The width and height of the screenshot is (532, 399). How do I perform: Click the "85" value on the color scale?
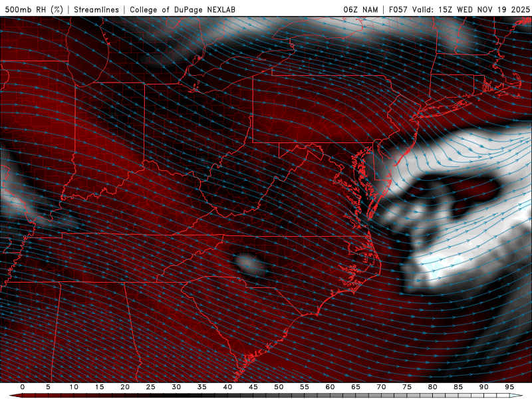coord(458,387)
